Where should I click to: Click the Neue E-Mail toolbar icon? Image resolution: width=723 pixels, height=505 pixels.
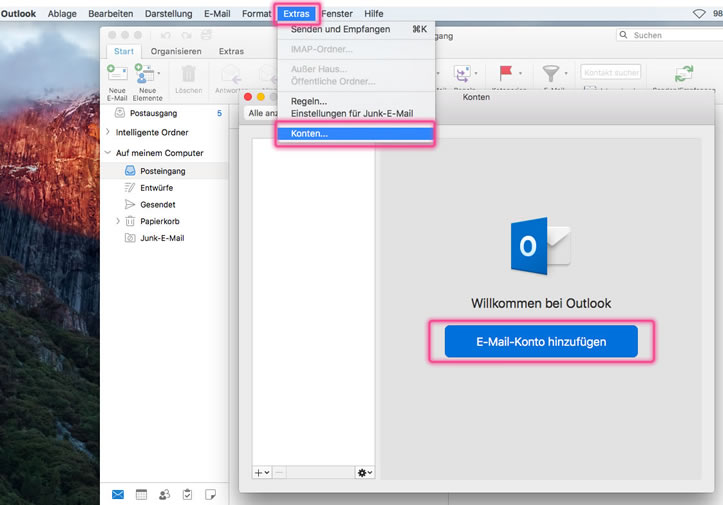click(117, 75)
